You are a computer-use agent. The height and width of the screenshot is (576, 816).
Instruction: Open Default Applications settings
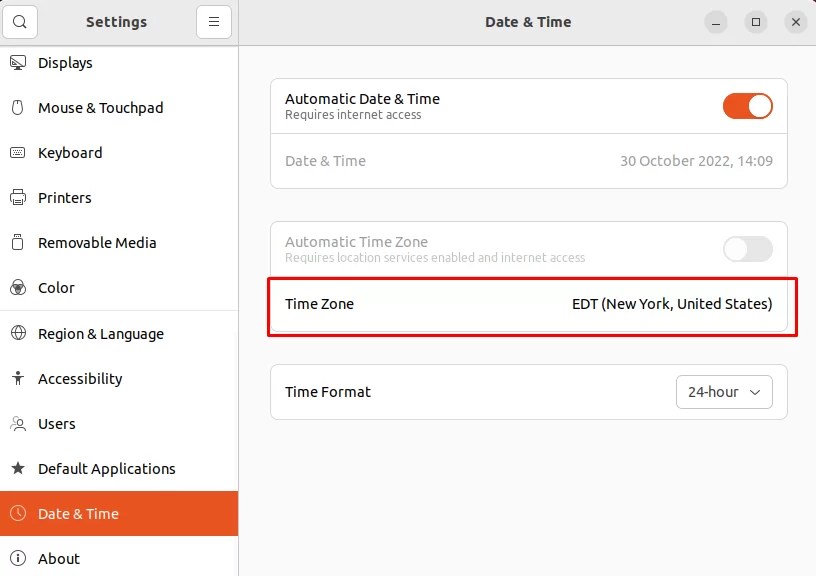click(107, 468)
